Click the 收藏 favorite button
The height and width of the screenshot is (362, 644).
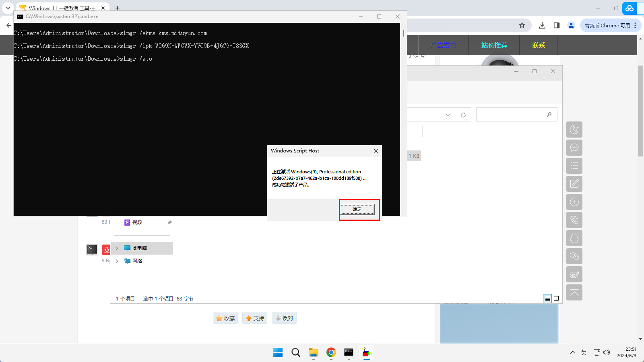coord(225,318)
